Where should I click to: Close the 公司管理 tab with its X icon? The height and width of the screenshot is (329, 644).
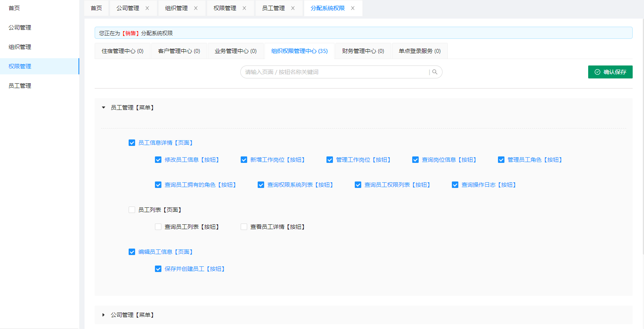(x=147, y=8)
